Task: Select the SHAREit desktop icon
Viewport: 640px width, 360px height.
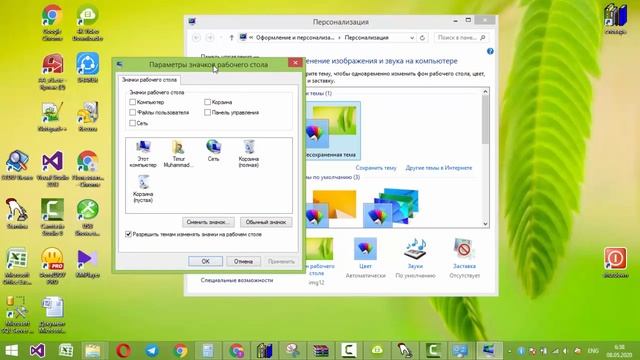Action: click(87, 67)
